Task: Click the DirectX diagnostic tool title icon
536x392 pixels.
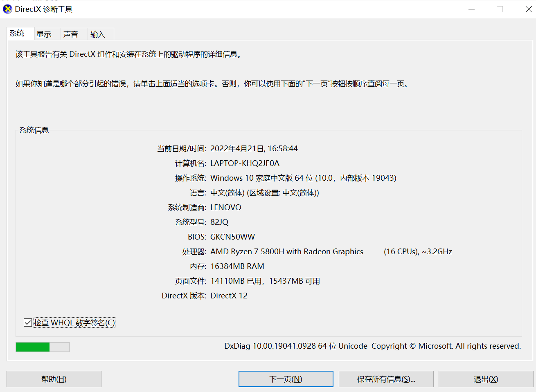Action: 7,9
